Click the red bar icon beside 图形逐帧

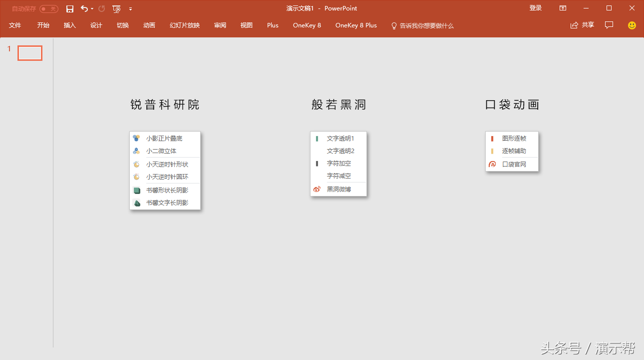coord(492,139)
